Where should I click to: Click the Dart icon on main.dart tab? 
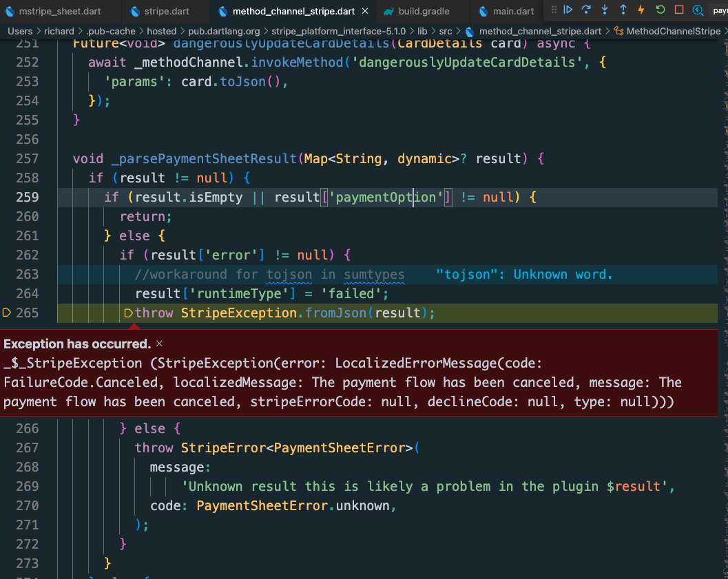click(483, 12)
